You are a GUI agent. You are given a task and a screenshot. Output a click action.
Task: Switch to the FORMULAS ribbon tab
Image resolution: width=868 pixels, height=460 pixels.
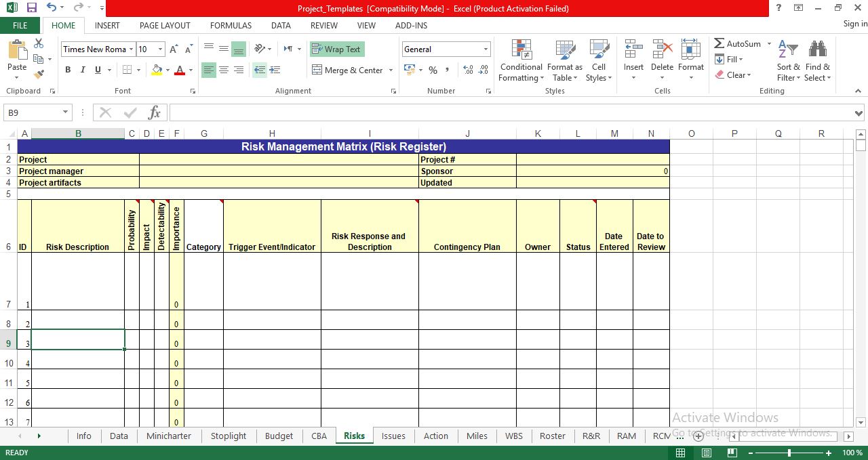click(231, 25)
